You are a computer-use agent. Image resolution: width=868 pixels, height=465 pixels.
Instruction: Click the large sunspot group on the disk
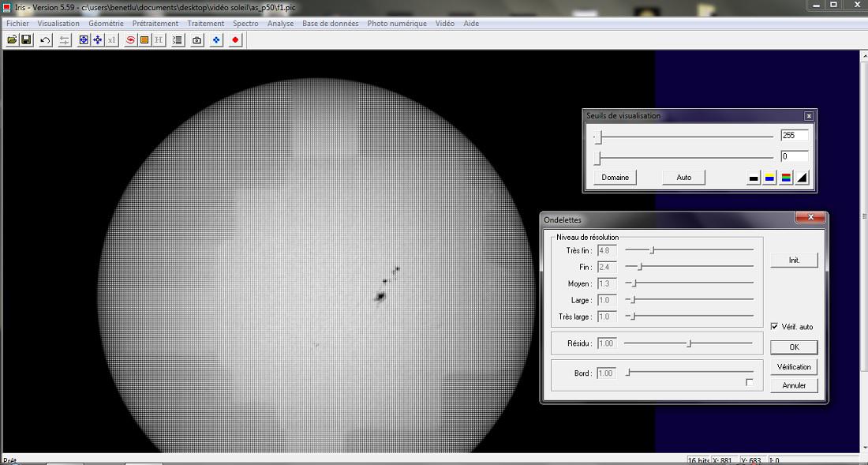[x=380, y=298]
